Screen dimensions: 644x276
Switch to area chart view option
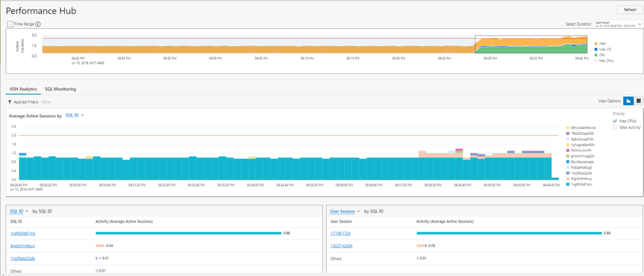coord(628,101)
